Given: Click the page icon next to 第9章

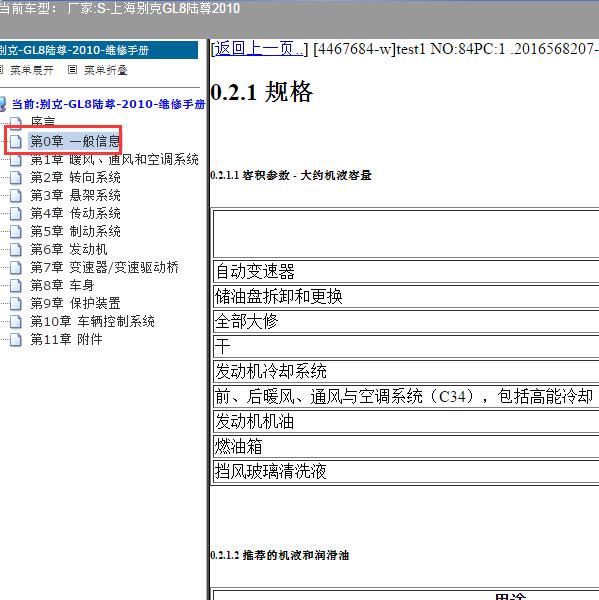Looking at the screenshot, I should (x=15, y=303).
